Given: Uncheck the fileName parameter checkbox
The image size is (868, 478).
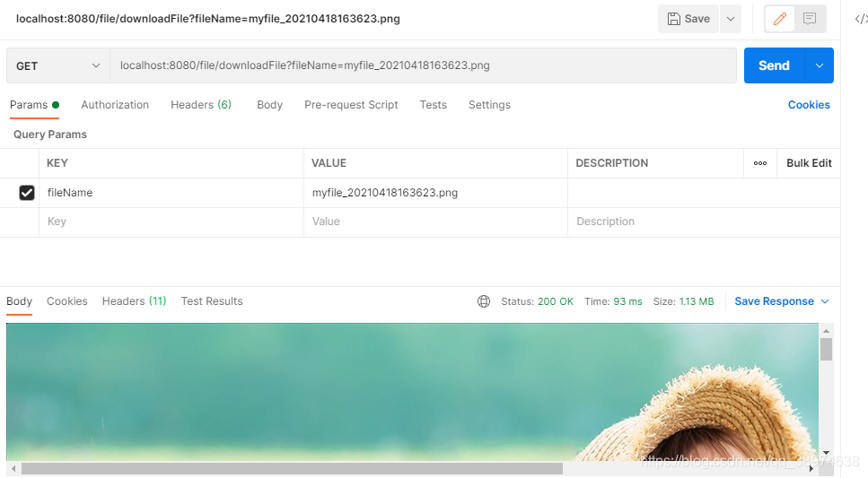Looking at the screenshot, I should pos(27,193).
